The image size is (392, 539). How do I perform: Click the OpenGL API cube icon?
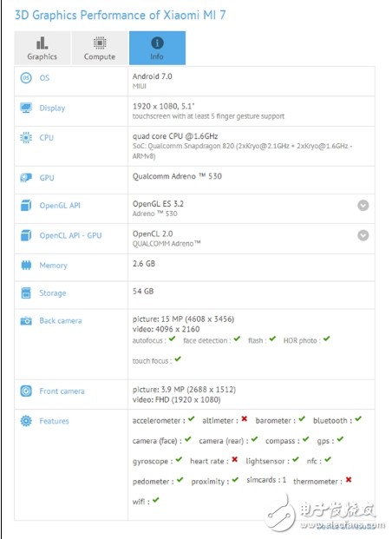[26, 205]
